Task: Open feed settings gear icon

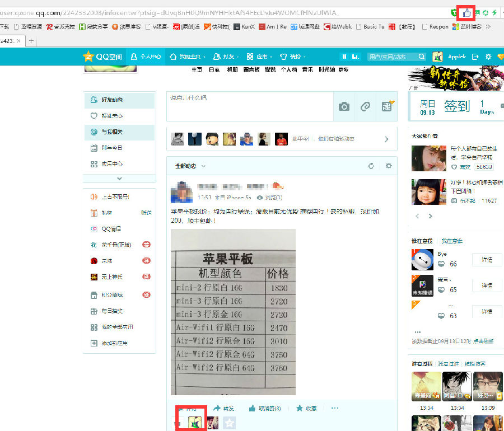Action: (389, 166)
